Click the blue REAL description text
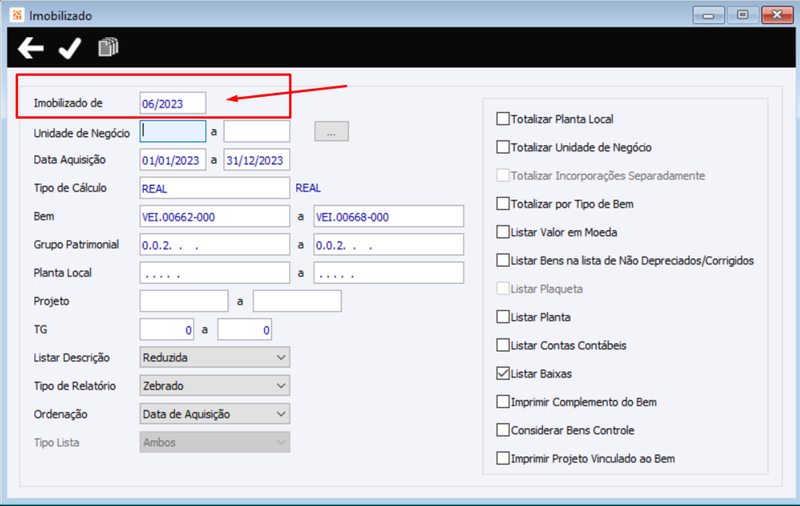Viewport: 800px width, 506px height. [x=308, y=188]
